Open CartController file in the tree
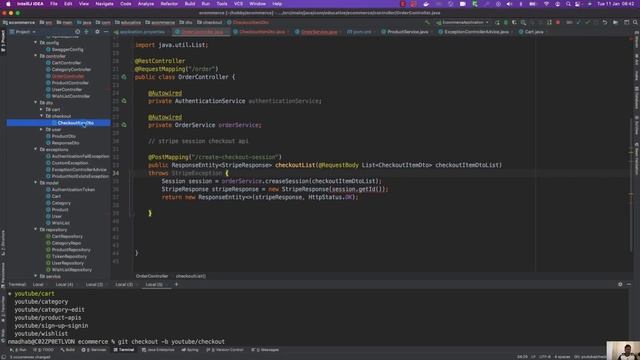This screenshot has height=360, width=640. coord(66,63)
